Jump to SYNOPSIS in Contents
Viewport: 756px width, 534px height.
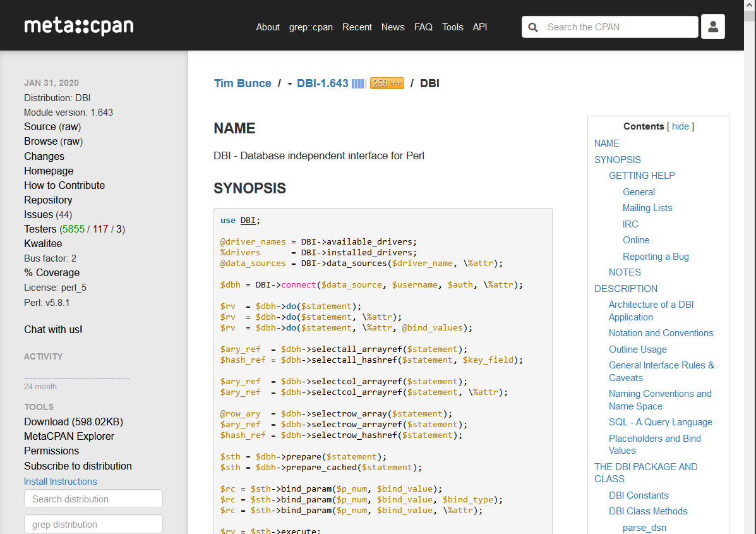coord(617,160)
